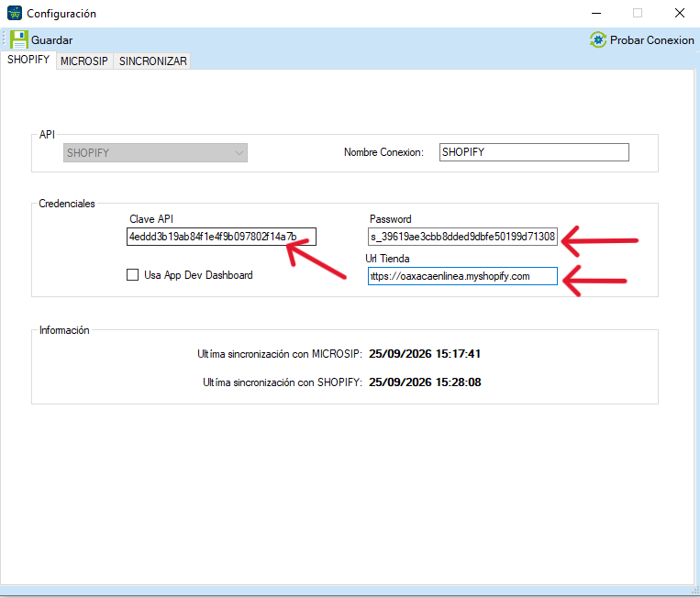700x598 pixels.
Task: Click the Información group label
Action: (64, 330)
